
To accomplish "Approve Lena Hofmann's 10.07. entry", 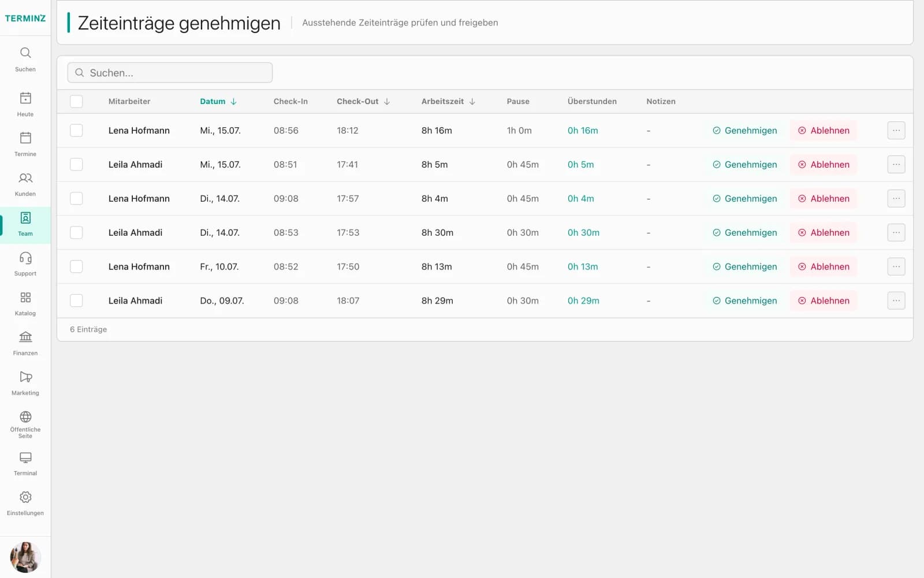I will click(744, 266).
